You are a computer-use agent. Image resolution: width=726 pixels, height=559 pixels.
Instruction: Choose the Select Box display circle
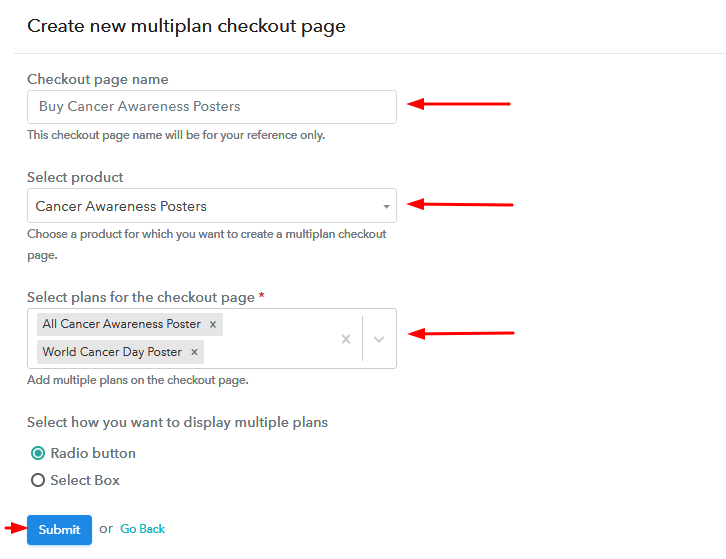pos(38,480)
